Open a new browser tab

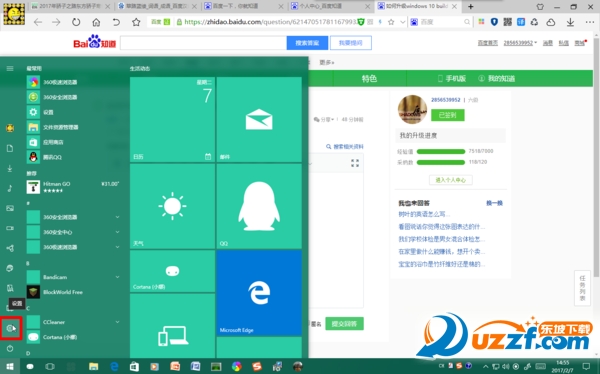(x=471, y=6)
